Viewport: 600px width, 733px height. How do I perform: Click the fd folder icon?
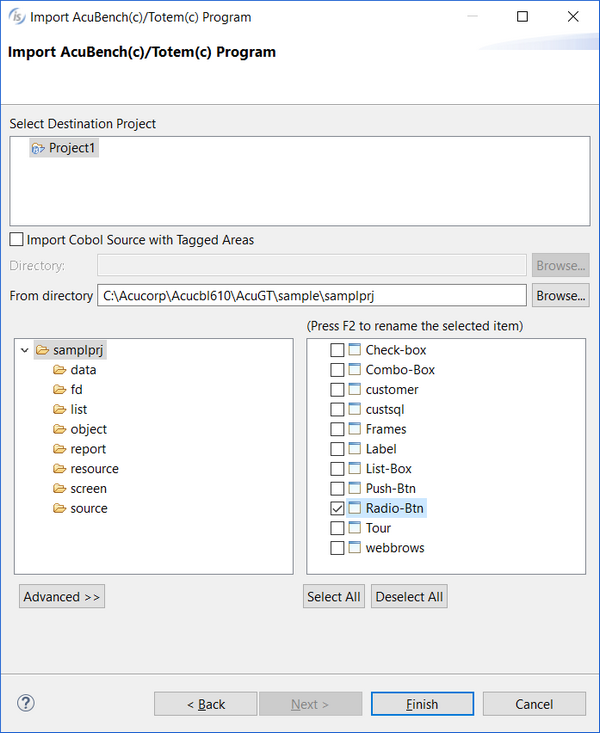(x=59, y=389)
